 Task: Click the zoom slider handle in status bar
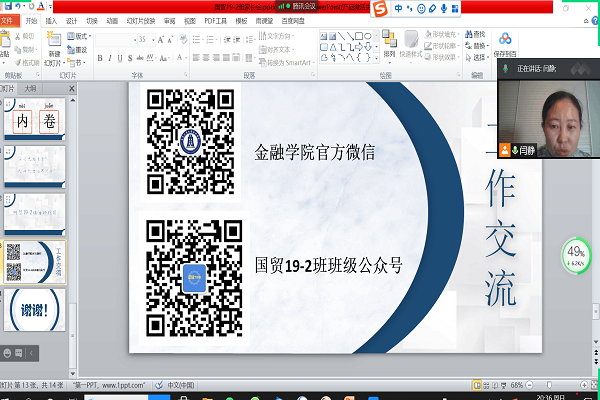[x=549, y=385]
